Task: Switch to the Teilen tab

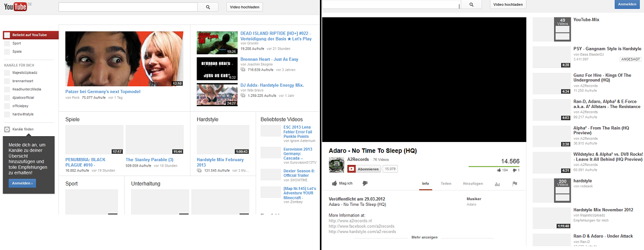Action: click(x=446, y=184)
